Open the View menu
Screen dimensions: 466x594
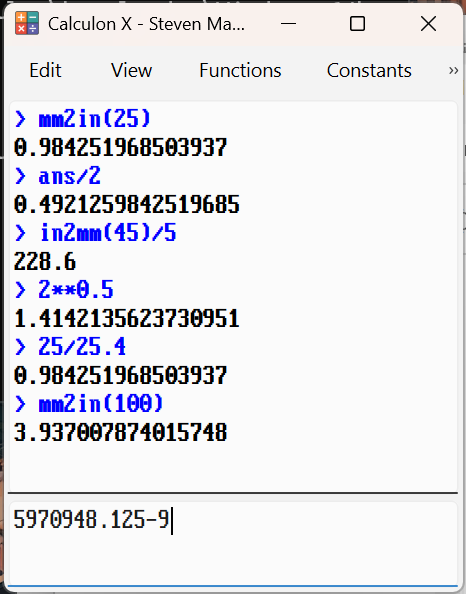coord(131,70)
